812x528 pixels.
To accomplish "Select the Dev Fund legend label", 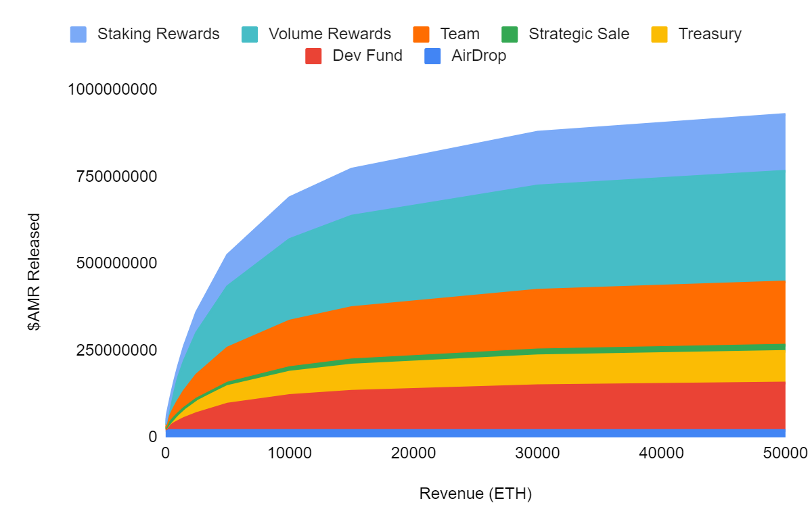I will pos(367,56).
